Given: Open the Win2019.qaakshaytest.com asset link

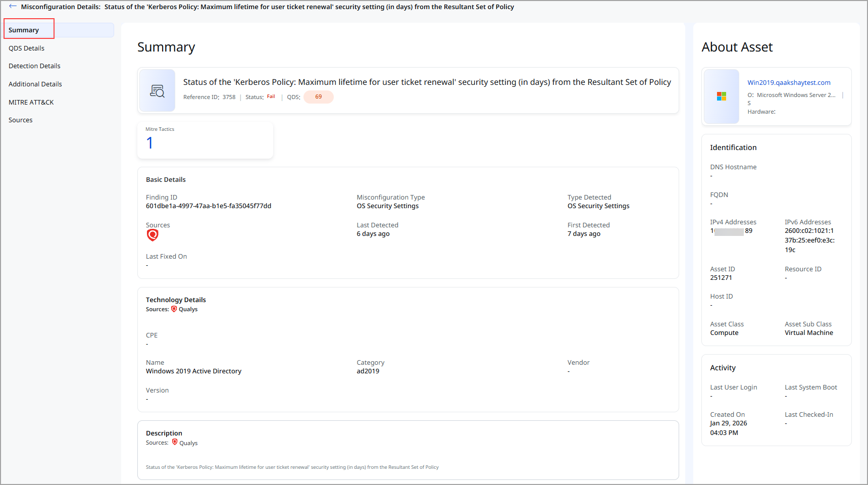Looking at the screenshot, I should pyautogui.click(x=789, y=82).
